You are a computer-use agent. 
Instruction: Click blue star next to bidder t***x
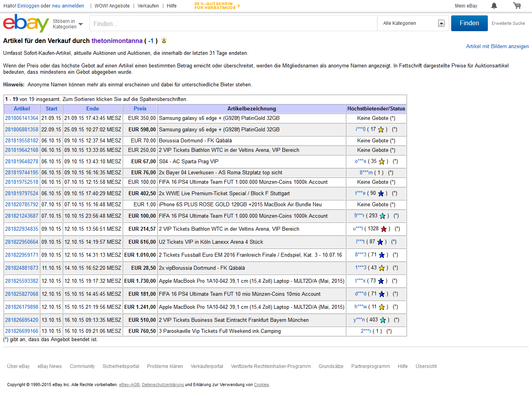click(381, 281)
